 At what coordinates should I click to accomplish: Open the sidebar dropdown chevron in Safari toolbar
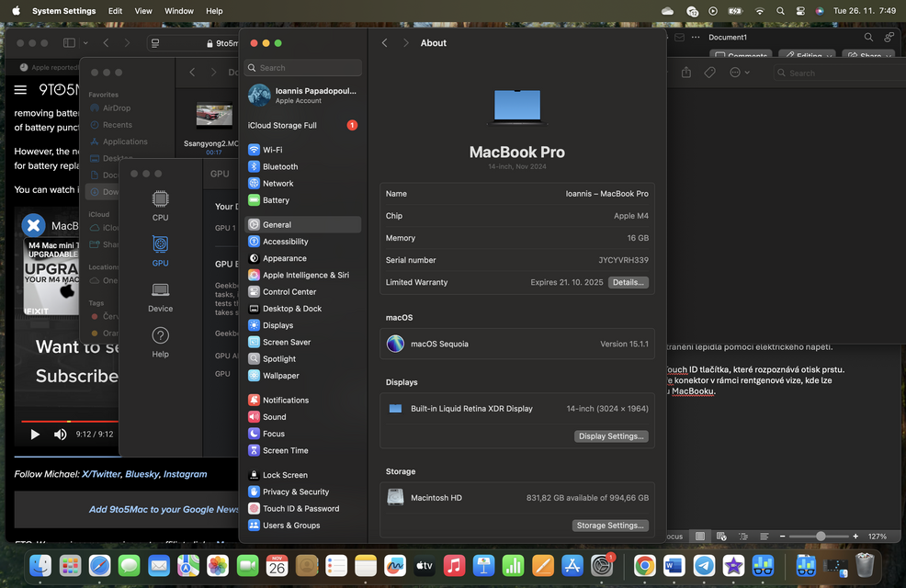click(x=87, y=42)
